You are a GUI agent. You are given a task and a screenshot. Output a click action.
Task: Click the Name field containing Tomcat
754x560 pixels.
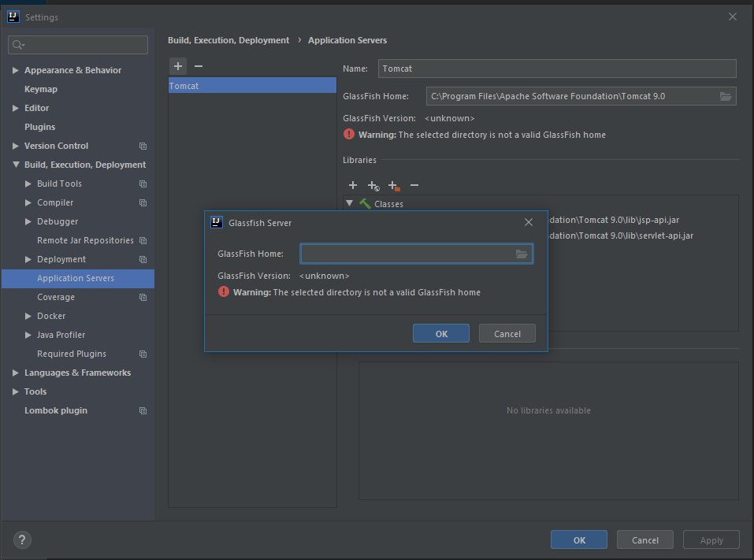click(x=557, y=69)
